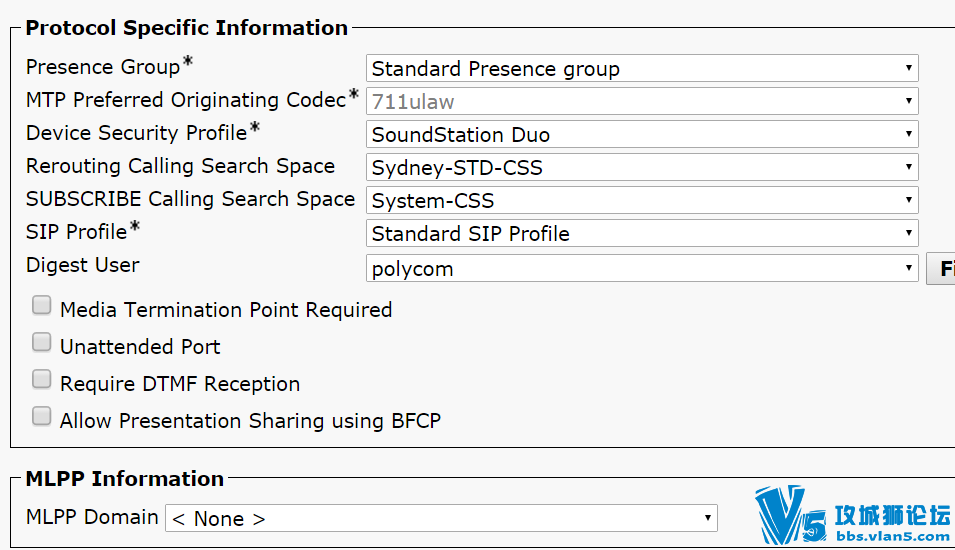This screenshot has height=550, width=955.
Task: Click the SIP Profile label
Action: click(x=77, y=231)
